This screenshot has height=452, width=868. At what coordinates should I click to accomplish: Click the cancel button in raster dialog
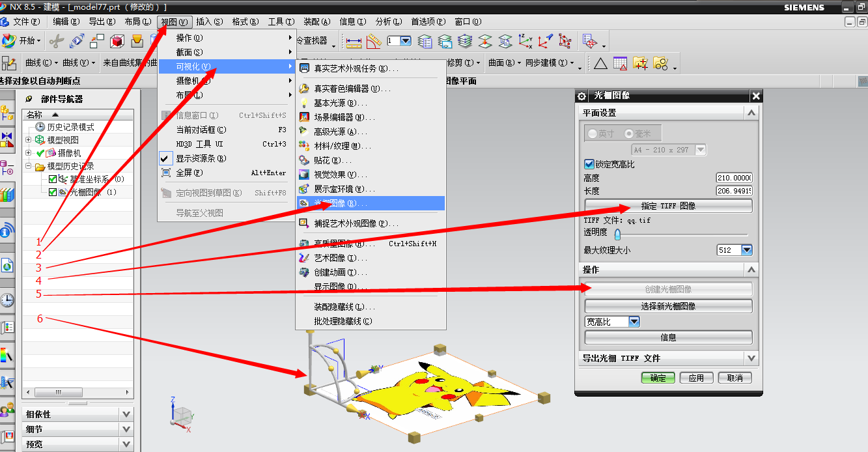[735, 378]
